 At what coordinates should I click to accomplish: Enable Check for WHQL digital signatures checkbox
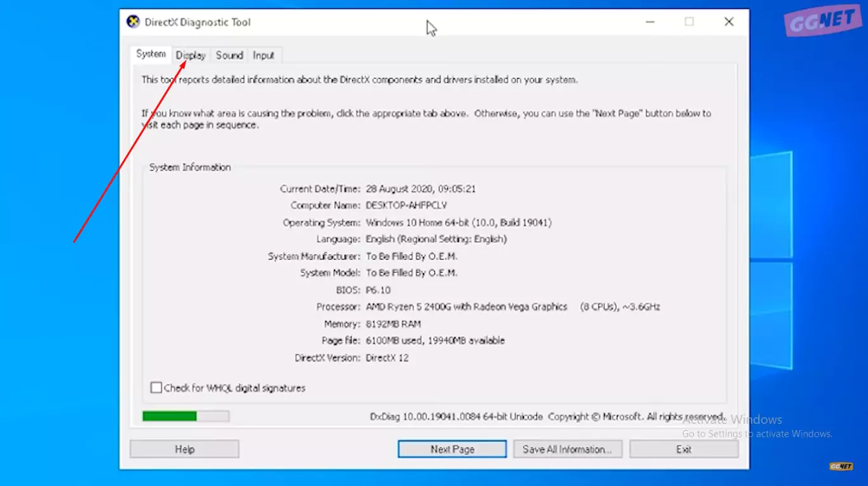(x=156, y=388)
